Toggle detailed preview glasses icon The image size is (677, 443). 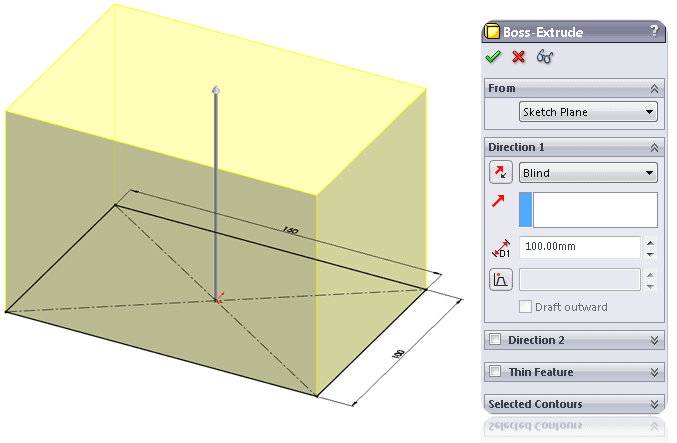coord(544,57)
